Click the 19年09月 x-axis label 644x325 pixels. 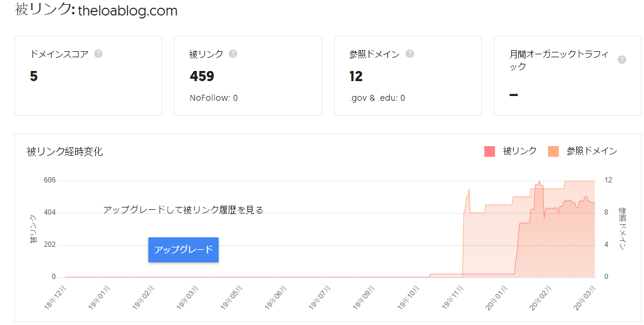pos(365,298)
